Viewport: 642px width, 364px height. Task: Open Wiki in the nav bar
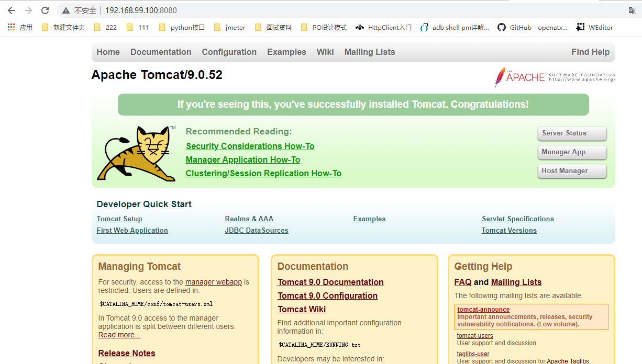(325, 52)
